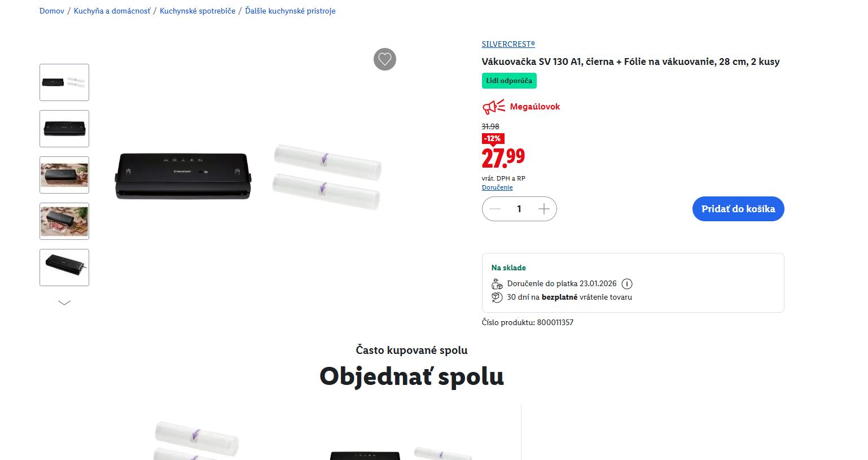Add product to wishlist heart icon
Image resolution: width=868 pixels, height=460 pixels.
385,59
